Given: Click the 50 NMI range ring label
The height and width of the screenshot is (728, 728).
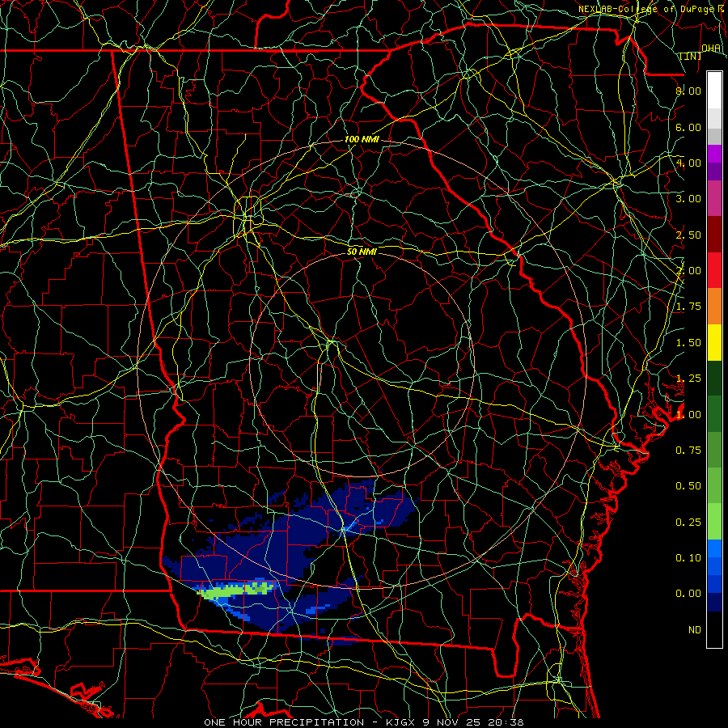Looking at the screenshot, I should pyautogui.click(x=362, y=252).
